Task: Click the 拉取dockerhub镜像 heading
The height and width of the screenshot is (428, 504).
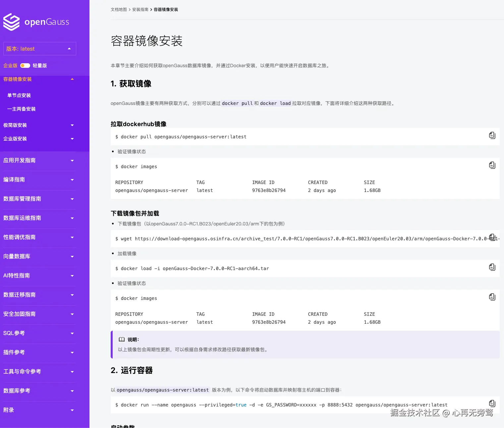Action: [139, 124]
